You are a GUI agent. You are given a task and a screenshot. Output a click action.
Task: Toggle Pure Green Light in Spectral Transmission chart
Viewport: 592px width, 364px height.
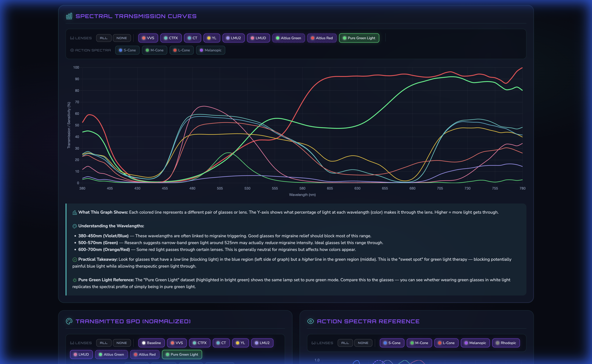(x=359, y=38)
